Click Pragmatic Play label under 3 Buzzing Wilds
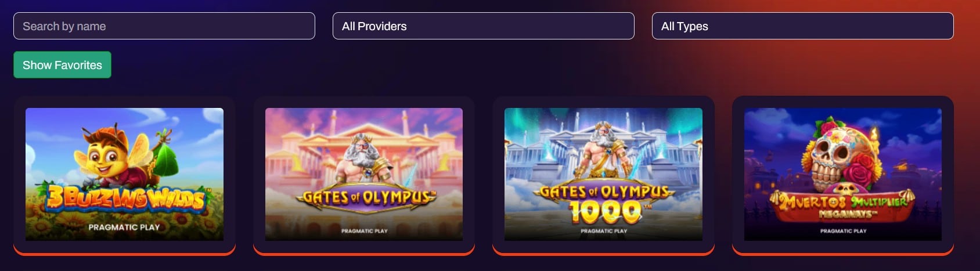This screenshot has height=271, width=980. coord(124,227)
